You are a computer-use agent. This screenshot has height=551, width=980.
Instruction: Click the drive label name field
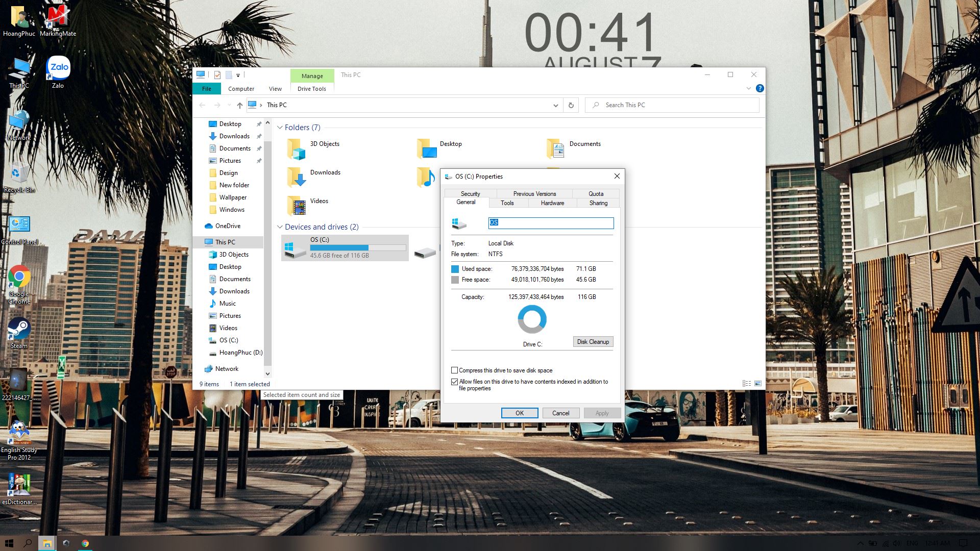tap(551, 223)
